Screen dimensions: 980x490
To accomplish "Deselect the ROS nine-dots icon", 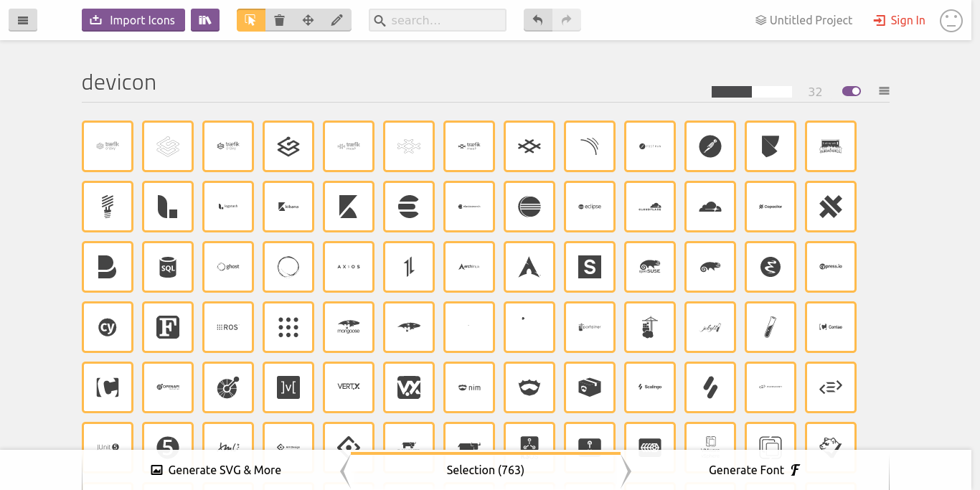I will tap(288, 327).
